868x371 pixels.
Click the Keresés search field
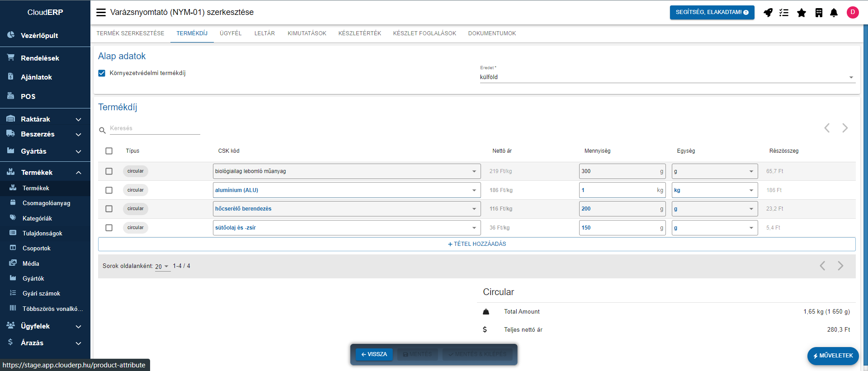[x=154, y=128]
